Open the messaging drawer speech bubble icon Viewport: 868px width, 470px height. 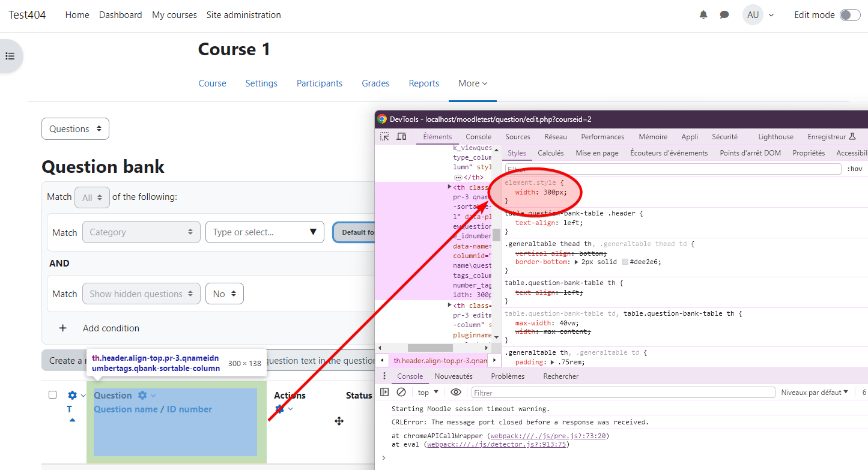tap(724, 15)
